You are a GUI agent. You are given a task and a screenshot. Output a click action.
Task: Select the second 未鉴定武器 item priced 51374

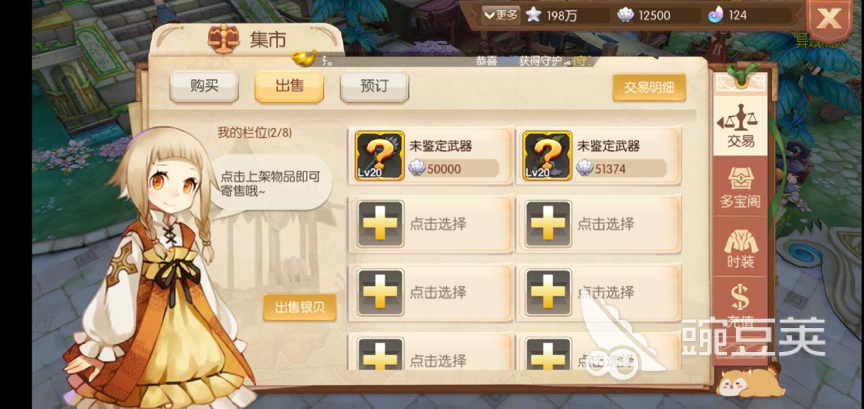point(600,157)
